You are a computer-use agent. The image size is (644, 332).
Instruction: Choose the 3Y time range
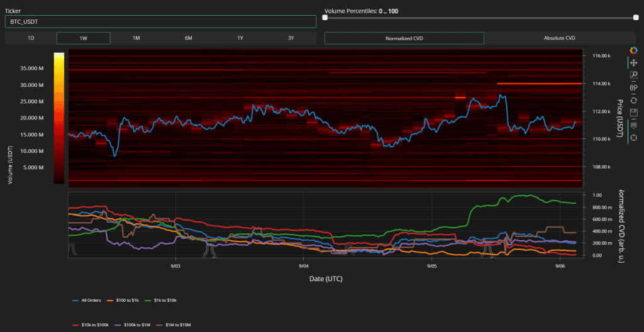click(291, 38)
